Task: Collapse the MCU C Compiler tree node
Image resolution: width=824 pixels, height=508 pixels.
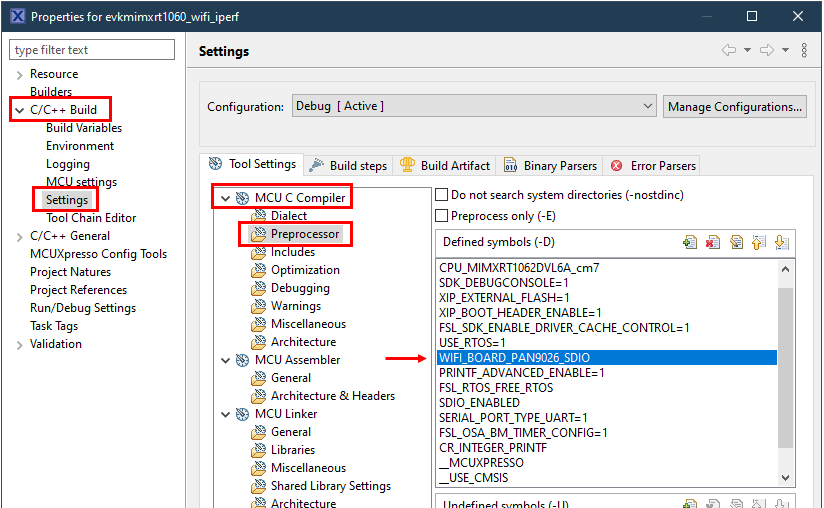Action: (226, 198)
